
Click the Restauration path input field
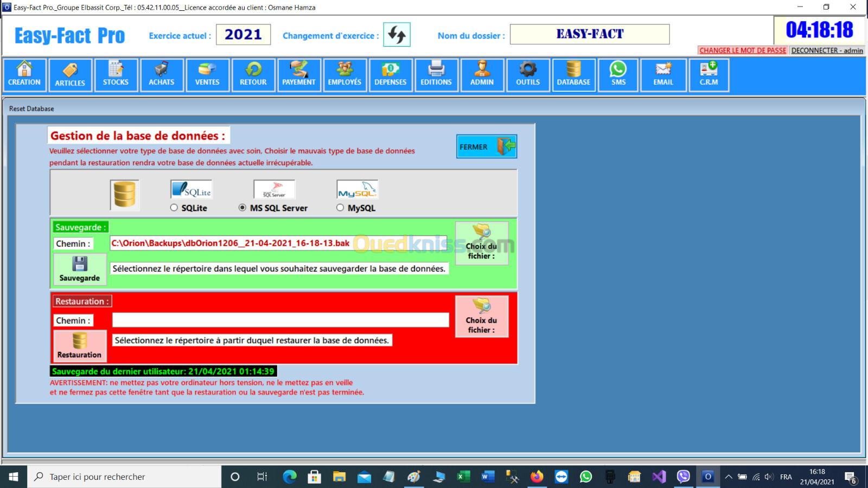point(280,320)
